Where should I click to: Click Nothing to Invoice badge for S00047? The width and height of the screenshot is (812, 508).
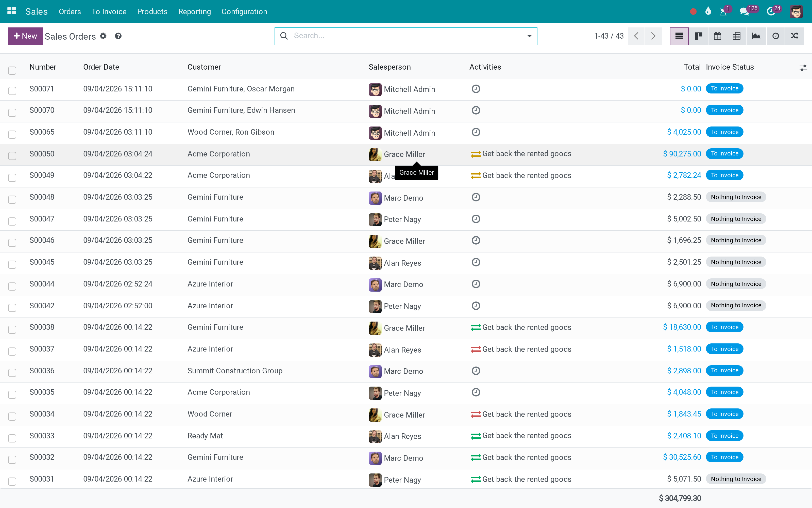click(x=736, y=219)
